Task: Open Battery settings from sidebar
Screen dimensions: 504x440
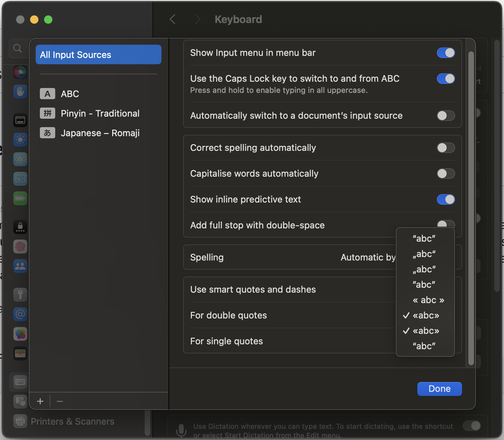Action: (x=20, y=198)
